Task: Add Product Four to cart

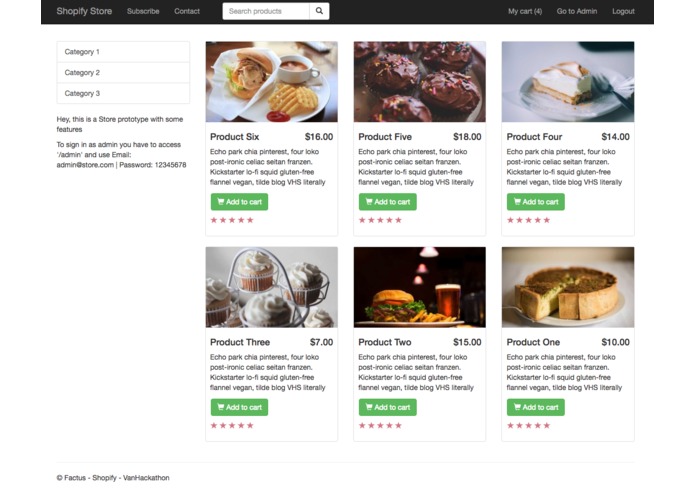Action: click(536, 202)
